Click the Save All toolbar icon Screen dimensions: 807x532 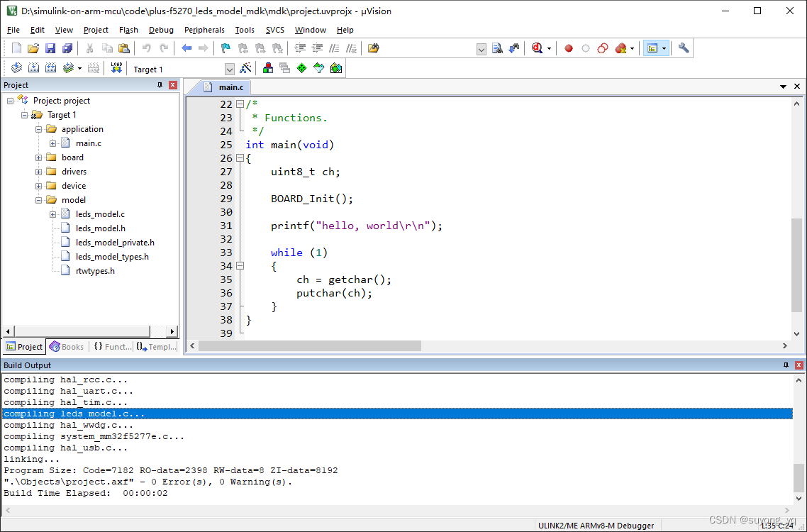pos(67,48)
